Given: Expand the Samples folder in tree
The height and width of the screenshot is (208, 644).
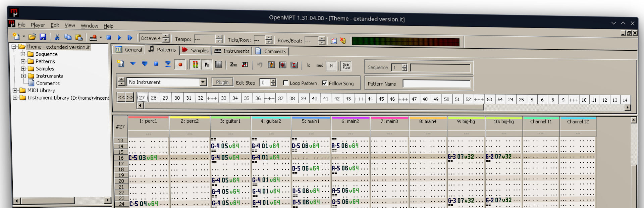Looking at the screenshot, I should [23, 68].
